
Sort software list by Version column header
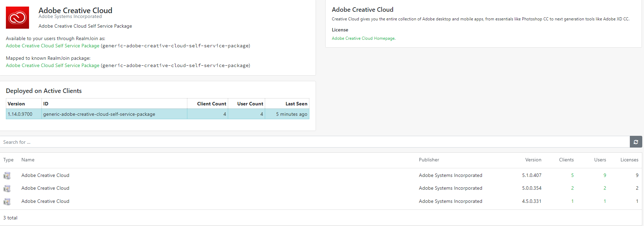533,160
